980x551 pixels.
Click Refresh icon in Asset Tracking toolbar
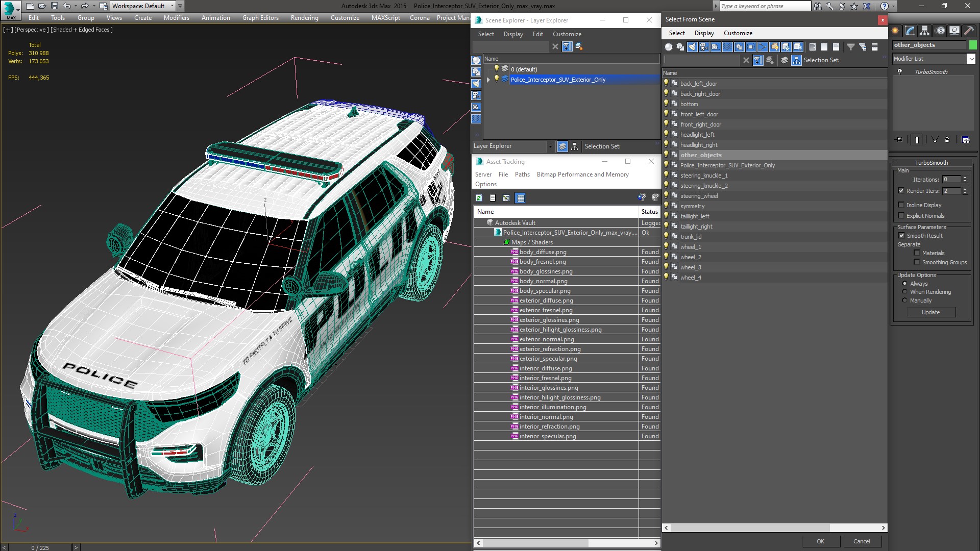479,198
